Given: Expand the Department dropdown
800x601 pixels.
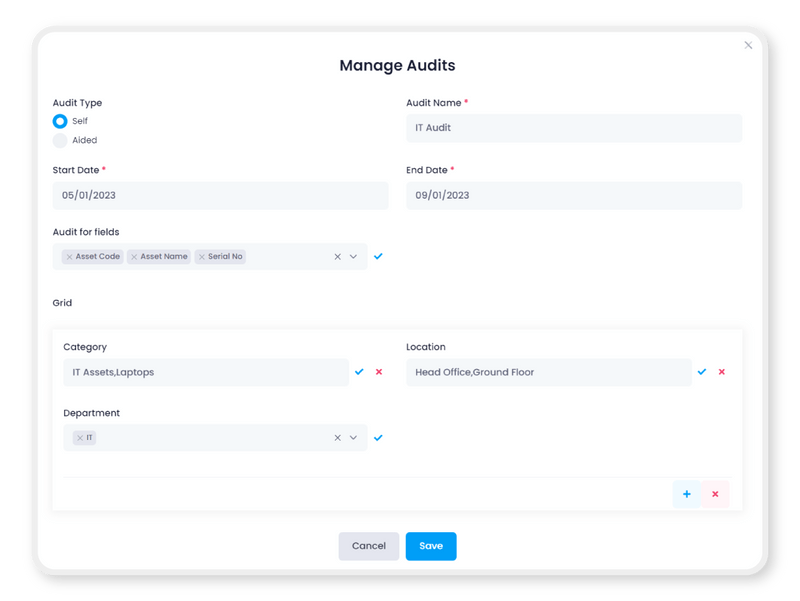Looking at the screenshot, I should coord(355,437).
